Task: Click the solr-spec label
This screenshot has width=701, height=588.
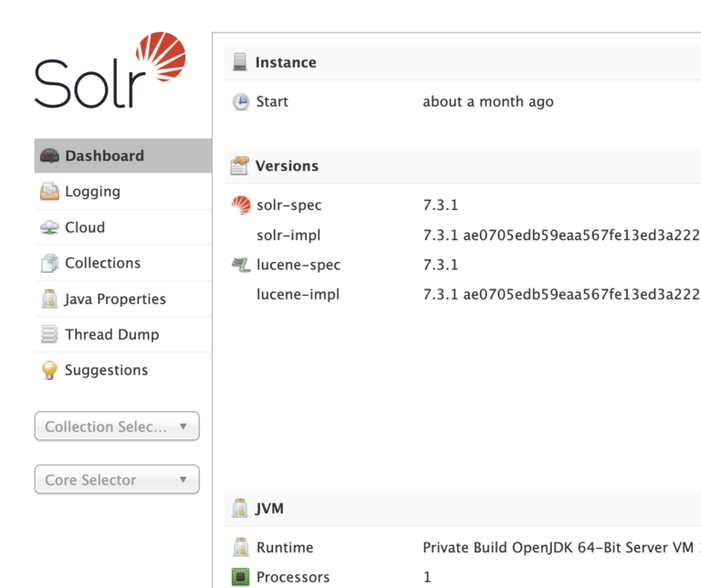Action: tap(289, 205)
